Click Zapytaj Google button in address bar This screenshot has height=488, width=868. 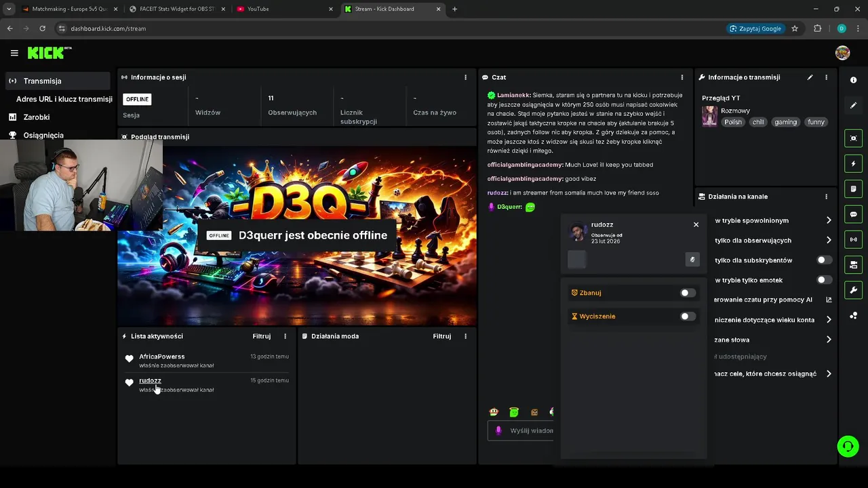pyautogui.click(x=755, y=28)
